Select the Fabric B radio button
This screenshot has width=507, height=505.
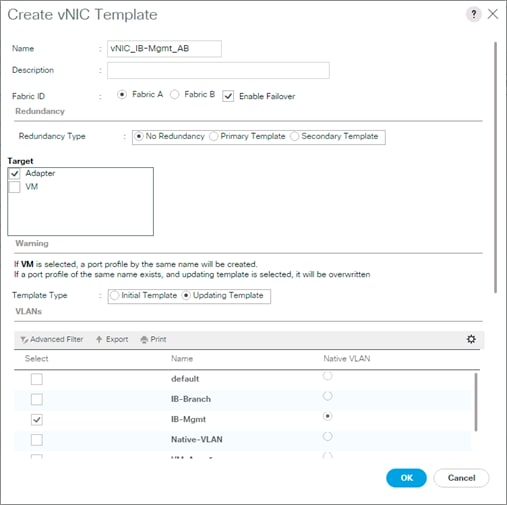click(175, 95)
